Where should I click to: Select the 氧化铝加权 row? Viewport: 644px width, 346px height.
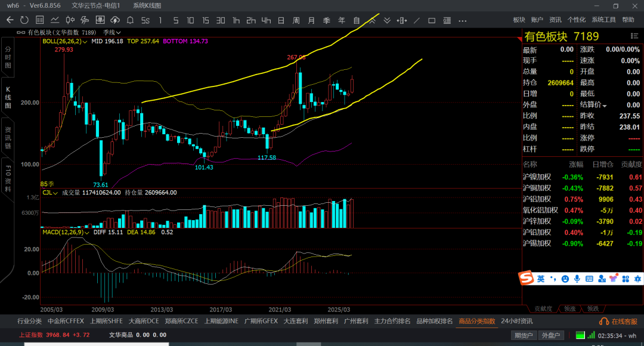583,211
